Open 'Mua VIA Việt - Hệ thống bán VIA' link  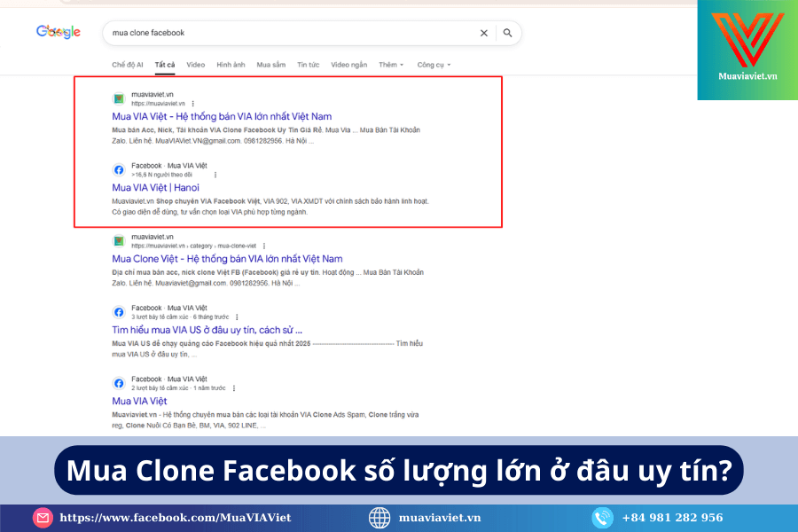coord(222,116)
